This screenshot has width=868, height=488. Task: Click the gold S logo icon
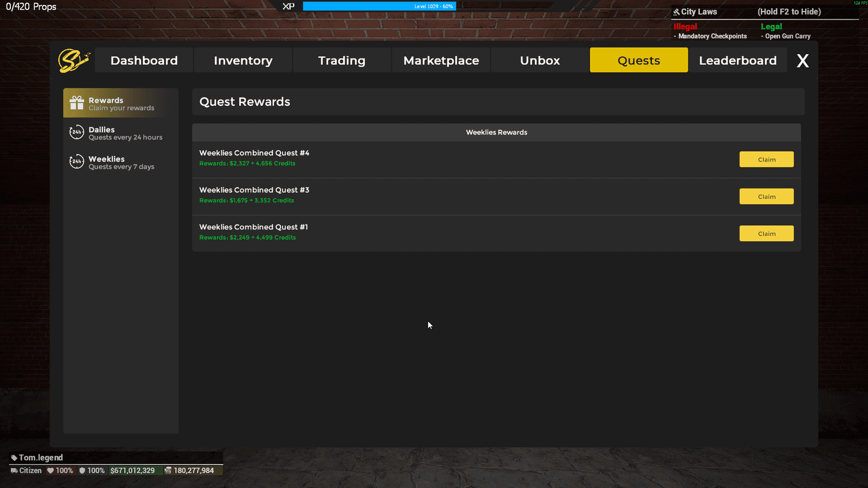pyautogui.click(x=74, y=60)
